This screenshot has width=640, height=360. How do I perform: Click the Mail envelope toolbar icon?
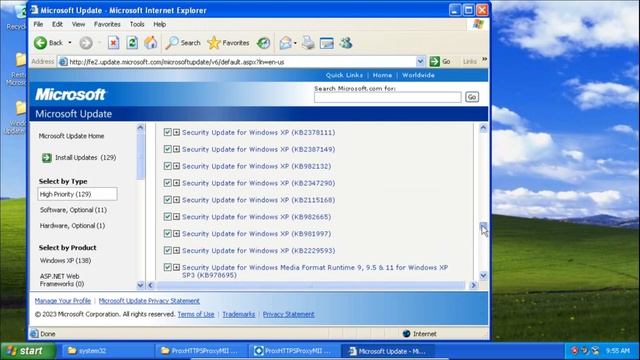[286, 43]
